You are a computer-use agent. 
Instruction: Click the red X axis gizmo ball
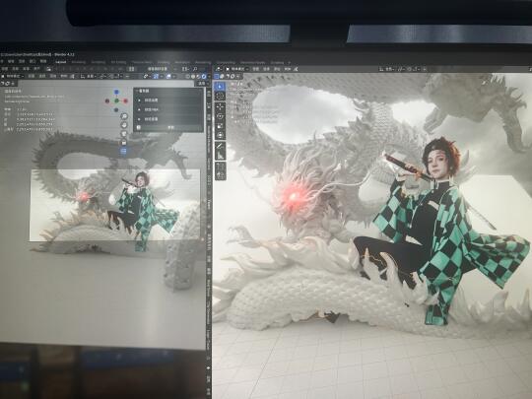[x=125, y=100]
